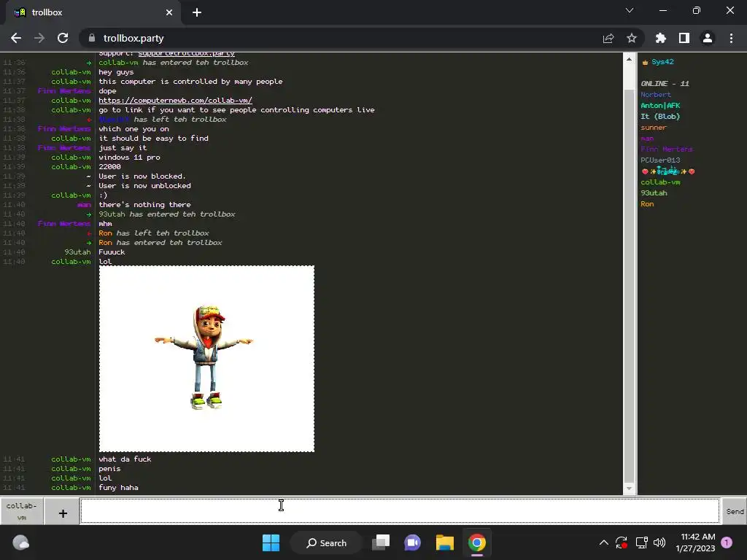Click the chat scrollbar thumb
Viewport: 747px width, 560px height.
coord(629,286)
